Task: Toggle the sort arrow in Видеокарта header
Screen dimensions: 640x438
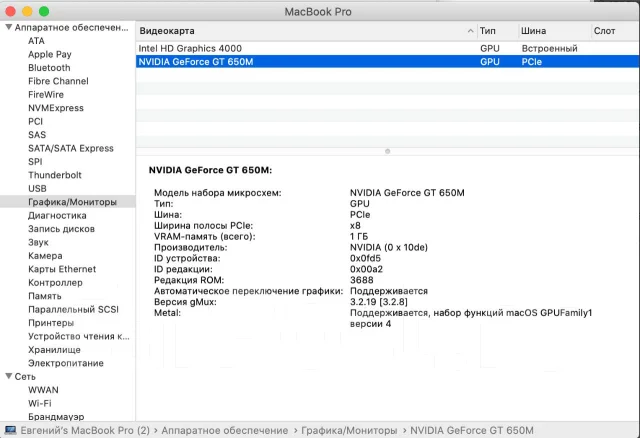Action: coord(470,31)
